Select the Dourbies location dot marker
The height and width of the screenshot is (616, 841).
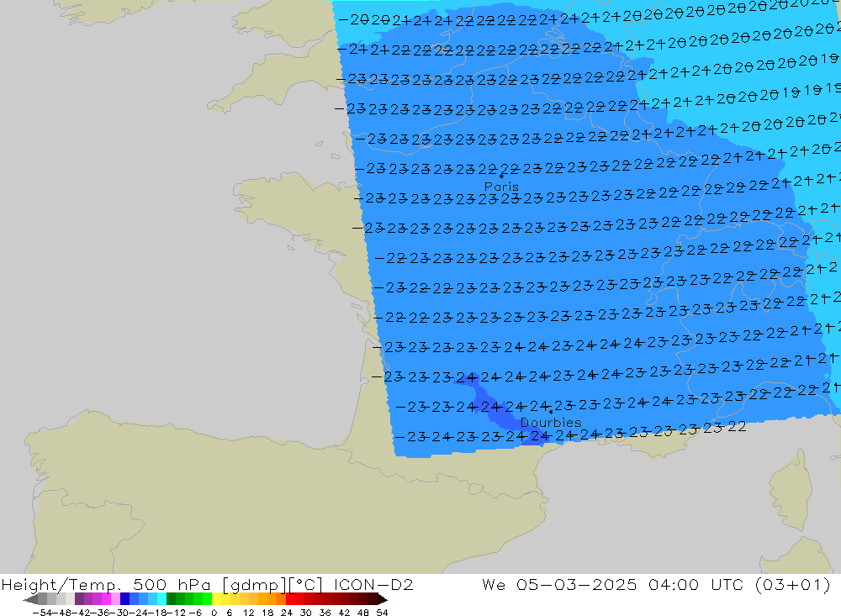[551, 412]
